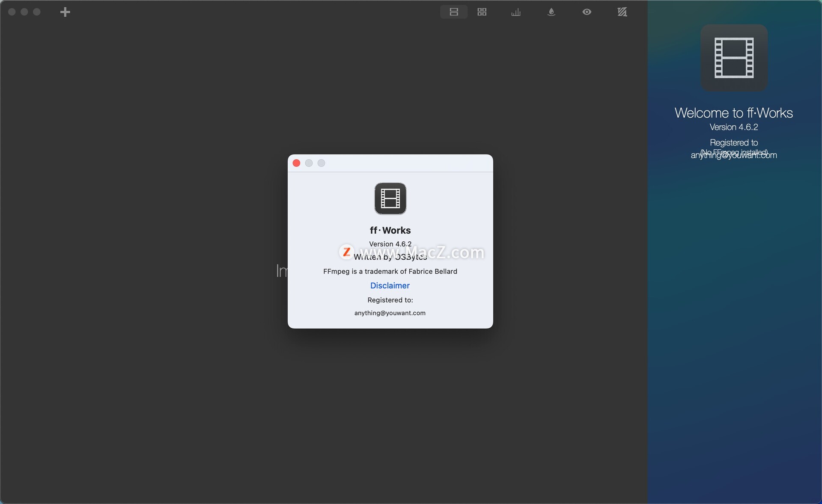Click 'Registered to:' label in About dialog
Image resolution: width=822 pixels, height=504 pixels.
(390, 300)
